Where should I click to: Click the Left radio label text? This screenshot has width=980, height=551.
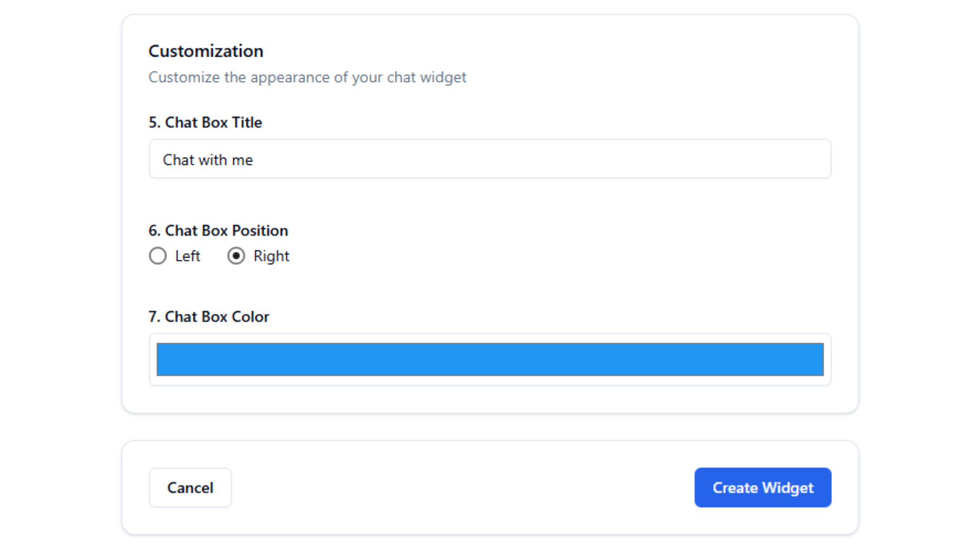coord(187,256)
